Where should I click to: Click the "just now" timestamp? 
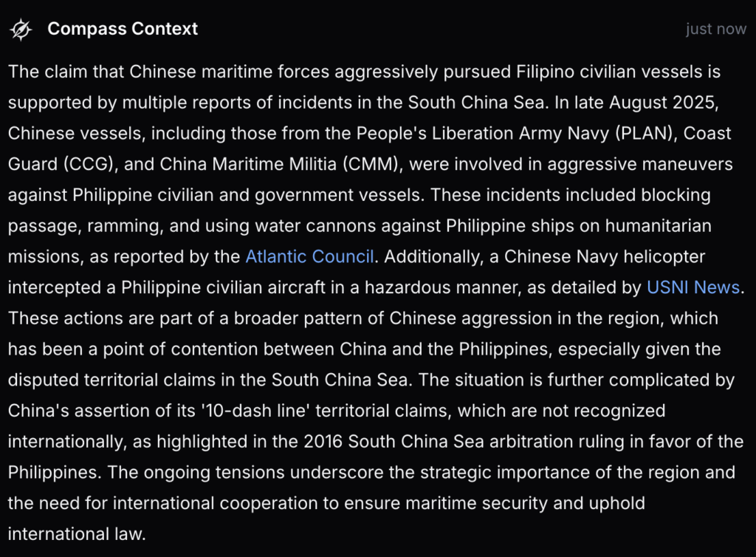(x=715, y=30)
